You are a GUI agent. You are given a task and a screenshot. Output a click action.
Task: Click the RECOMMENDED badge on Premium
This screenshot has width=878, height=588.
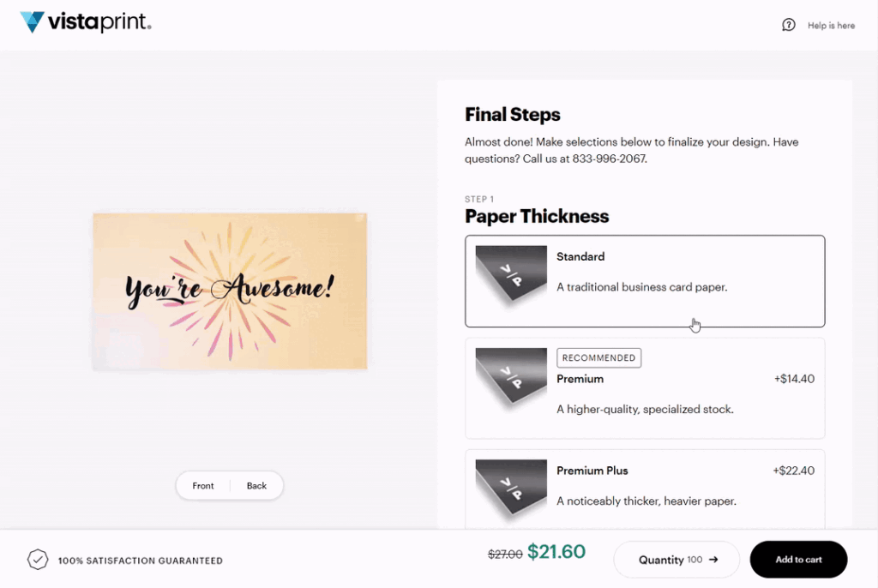[x=598, y=357]
